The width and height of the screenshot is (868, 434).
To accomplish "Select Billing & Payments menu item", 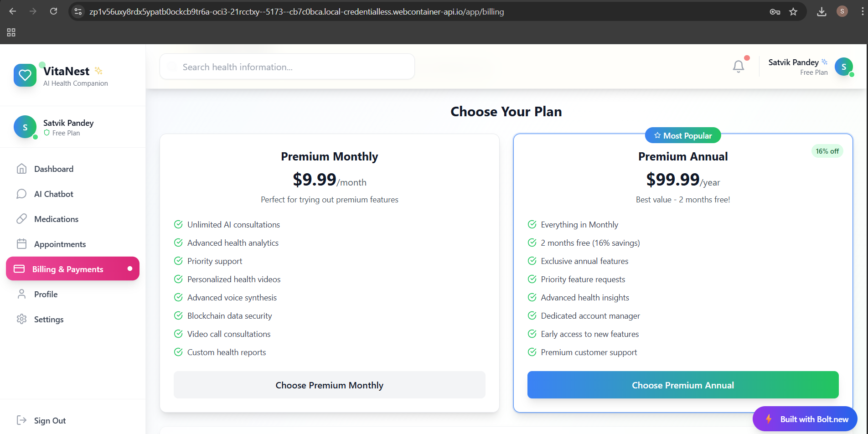I will tap(73, 269).
